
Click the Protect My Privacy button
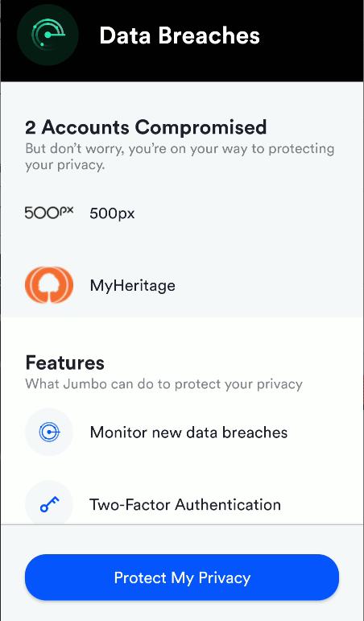pyautogui.click(x=182, y=578)
